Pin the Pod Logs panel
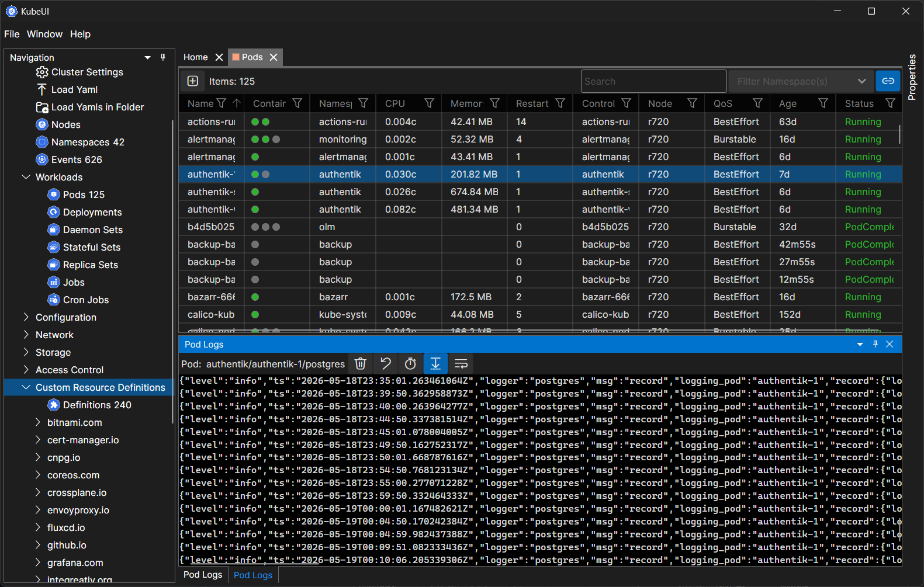The width and height of the screenshot is (924, 587). click(875, 345)
